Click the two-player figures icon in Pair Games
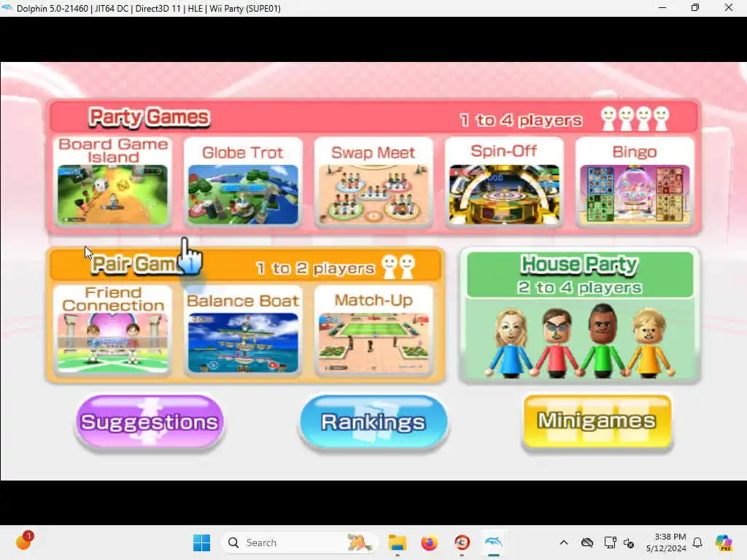 click(398, 267)
